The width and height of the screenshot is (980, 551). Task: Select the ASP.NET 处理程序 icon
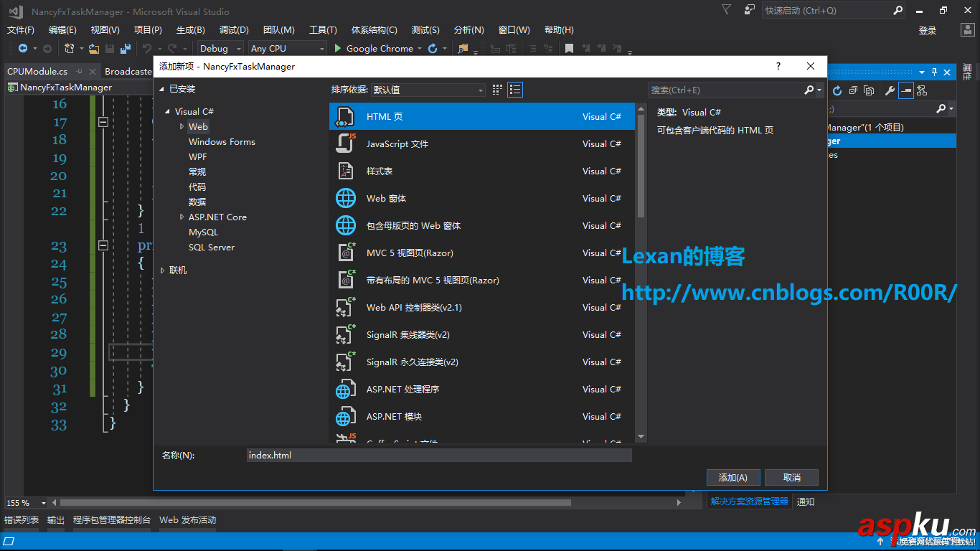(346, 389)
